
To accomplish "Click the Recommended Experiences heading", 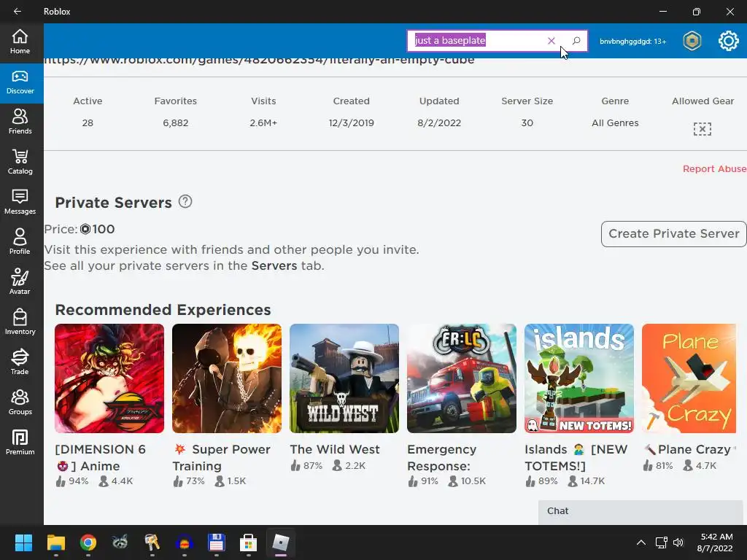I will (163, 310).
